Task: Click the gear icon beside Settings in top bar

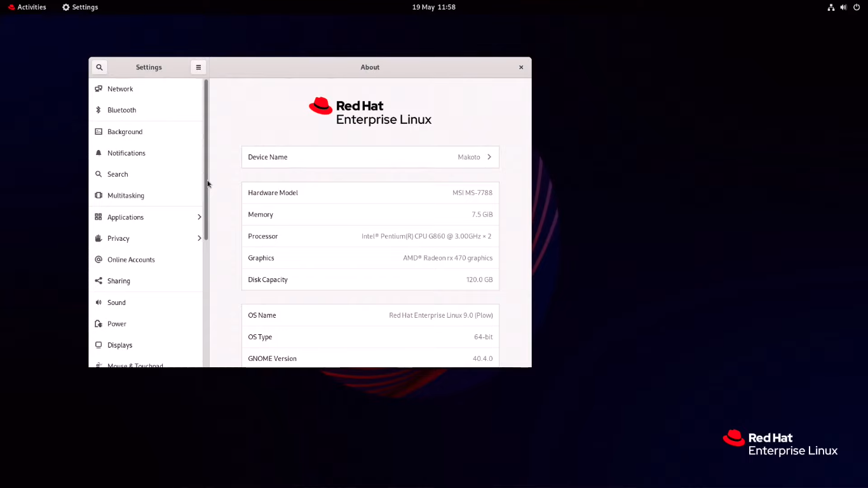Action: click(66, 7)
